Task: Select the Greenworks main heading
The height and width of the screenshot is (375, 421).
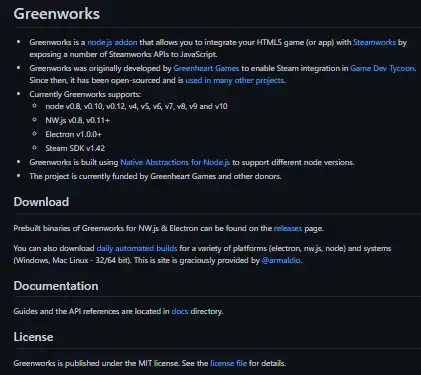Action: tap(57, 14)
